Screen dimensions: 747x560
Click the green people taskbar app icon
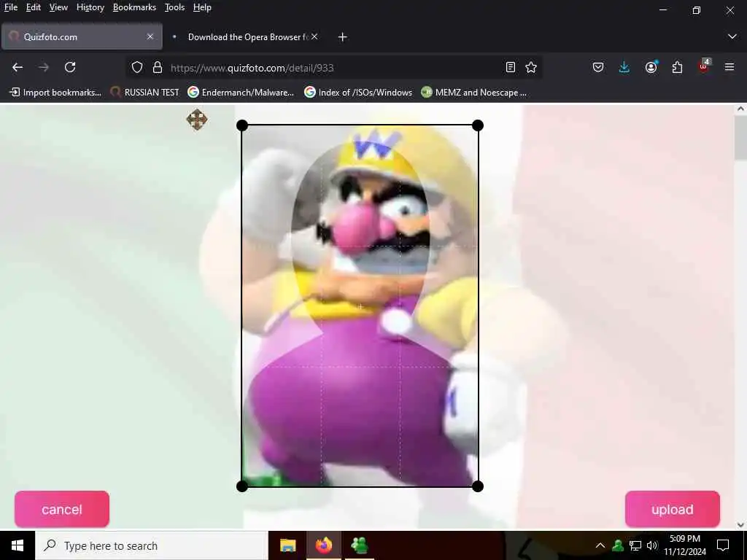click(359, 545)
